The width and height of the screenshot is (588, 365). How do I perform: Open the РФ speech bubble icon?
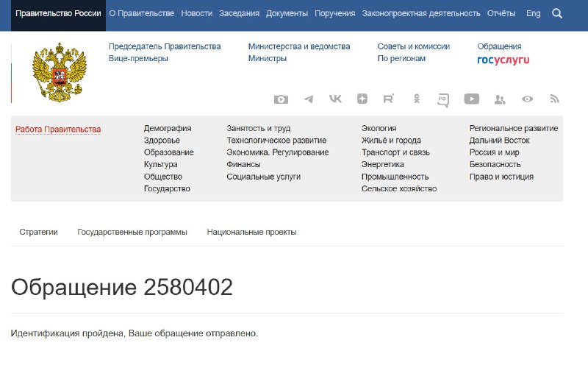tap(443, 100)
